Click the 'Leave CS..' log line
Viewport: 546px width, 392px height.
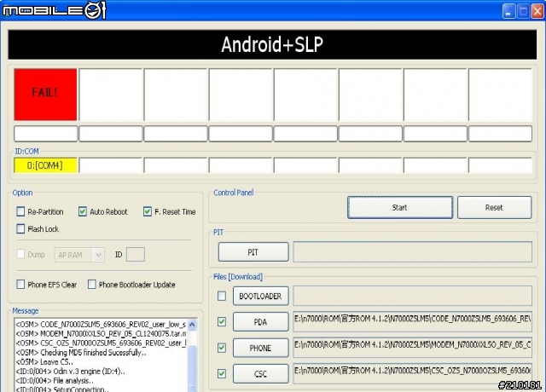44,361
